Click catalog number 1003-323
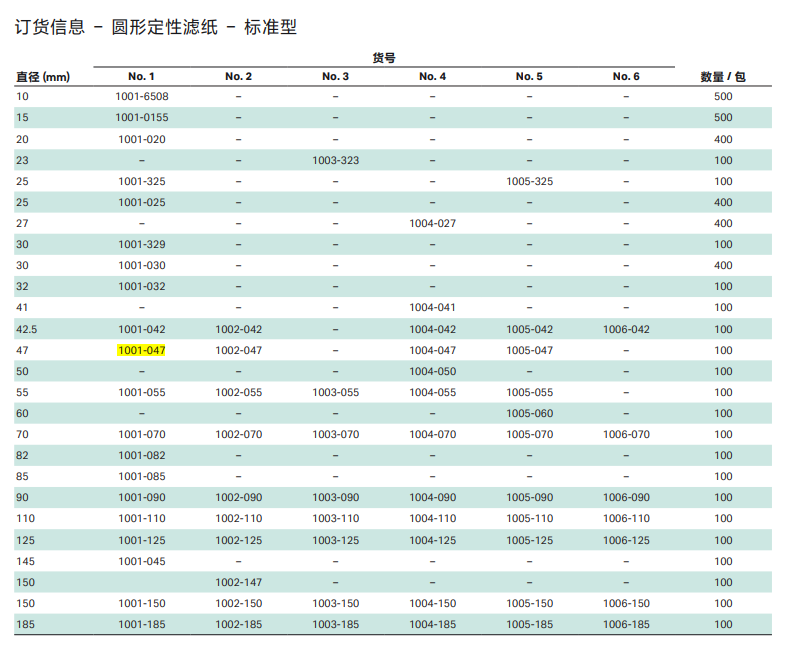The width and height of the screenshot is (787, 647). click(x=335, y=160)
